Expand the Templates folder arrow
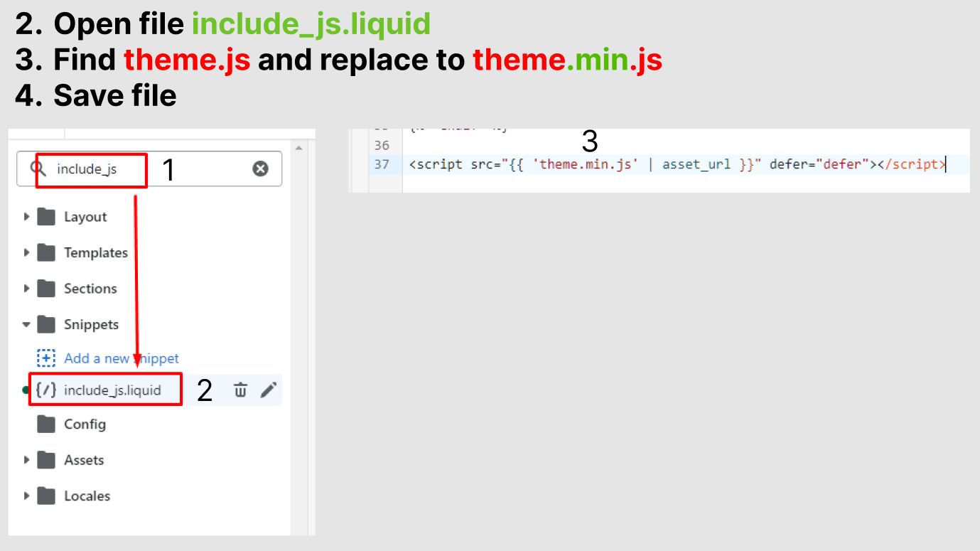The height and width of the screenshot is (551, 980). coord(26,252)
